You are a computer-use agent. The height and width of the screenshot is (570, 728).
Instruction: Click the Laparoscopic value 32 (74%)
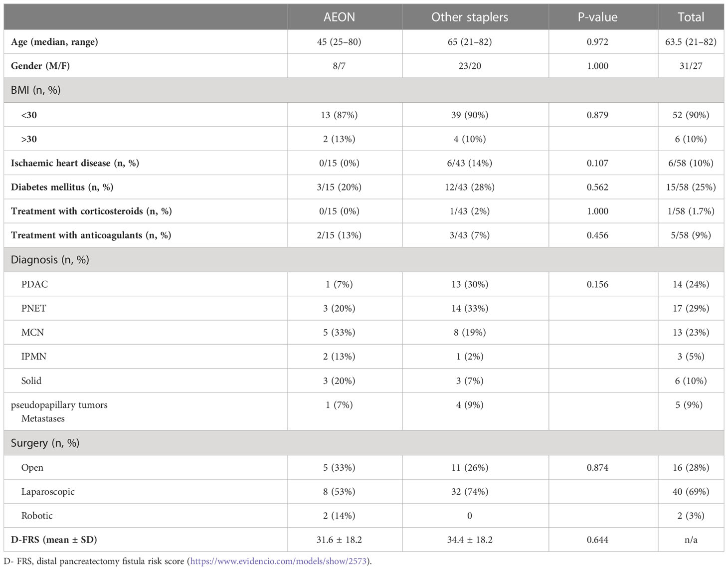click(470, 492)
